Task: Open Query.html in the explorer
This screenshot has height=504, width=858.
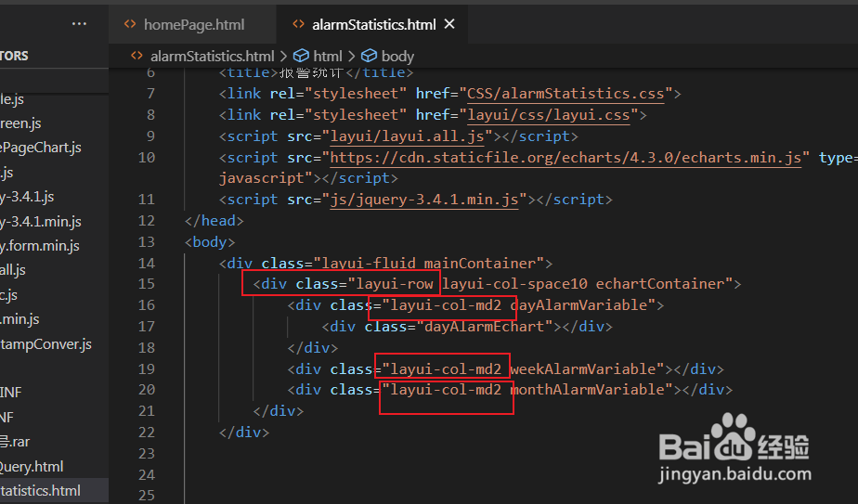Action: click(x=32, y=467)
